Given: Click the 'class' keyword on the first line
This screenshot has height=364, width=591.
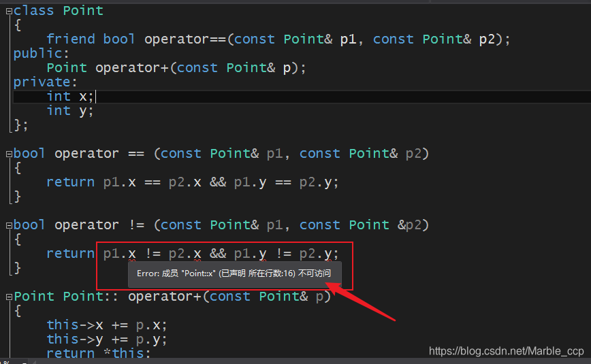Looking at the screenshot, I should coord(33,11).
